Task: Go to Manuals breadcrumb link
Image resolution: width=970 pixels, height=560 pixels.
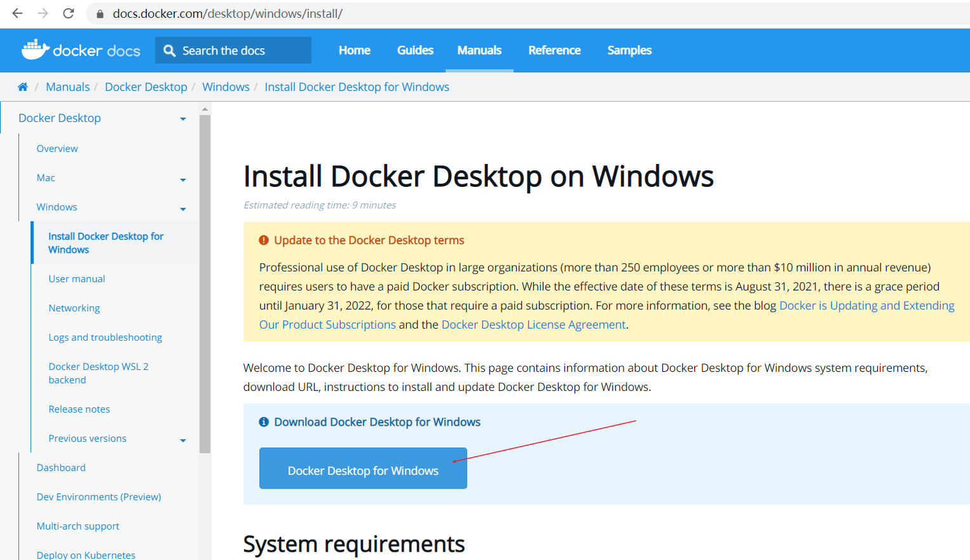Action: point(67,87)
